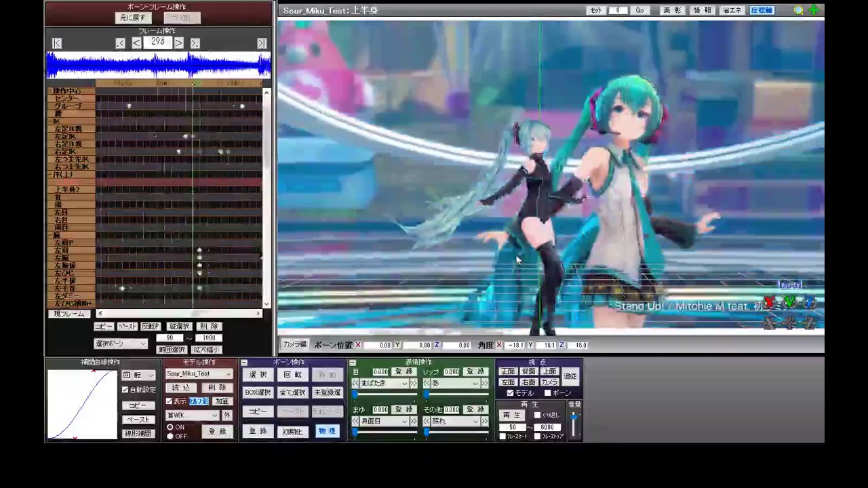Screen dimensions: 868x488
Task: Open the 照れ other morph dropdown
Action: [455, 422]
